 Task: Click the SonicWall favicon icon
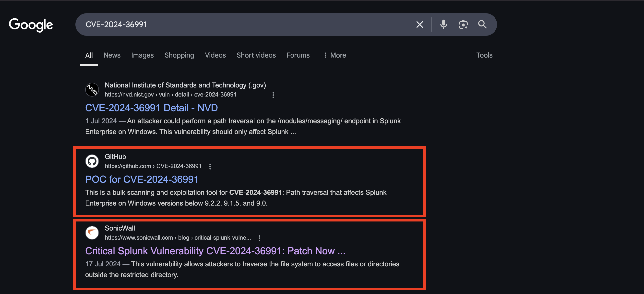point(92,233)
